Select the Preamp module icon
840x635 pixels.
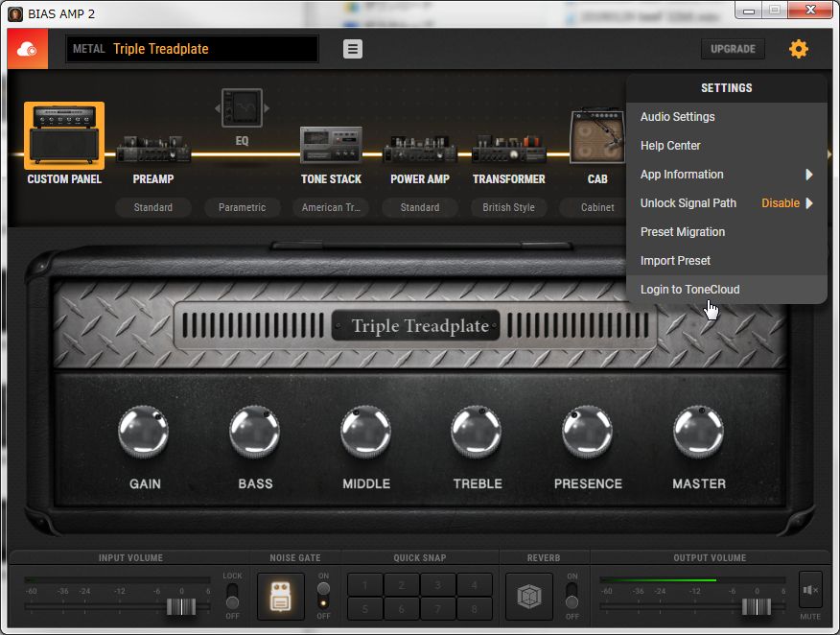pyautogui.click(x=153, y=149)
